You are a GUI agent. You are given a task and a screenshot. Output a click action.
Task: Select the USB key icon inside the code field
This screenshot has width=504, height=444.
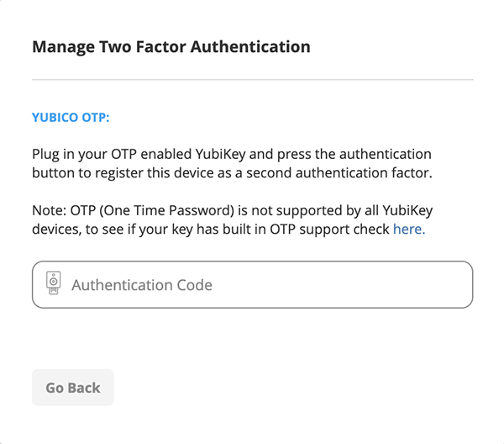(53, 284)
